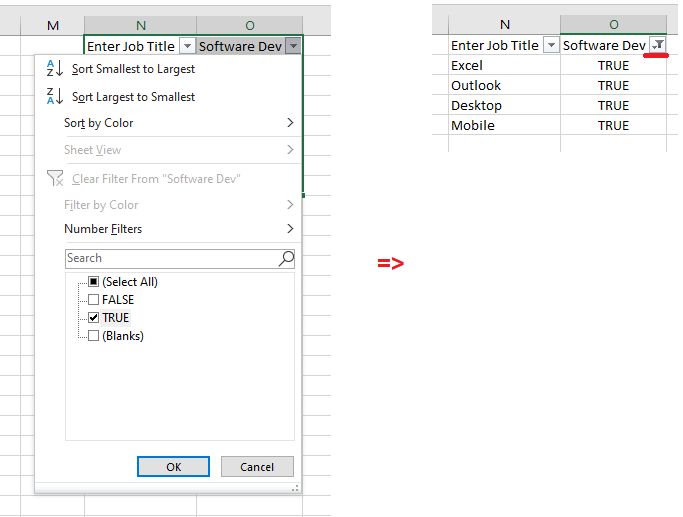The image size is (683, 517).
Task: Select the TRUE cell beside Mobile
Action: (x=613, y=125)
